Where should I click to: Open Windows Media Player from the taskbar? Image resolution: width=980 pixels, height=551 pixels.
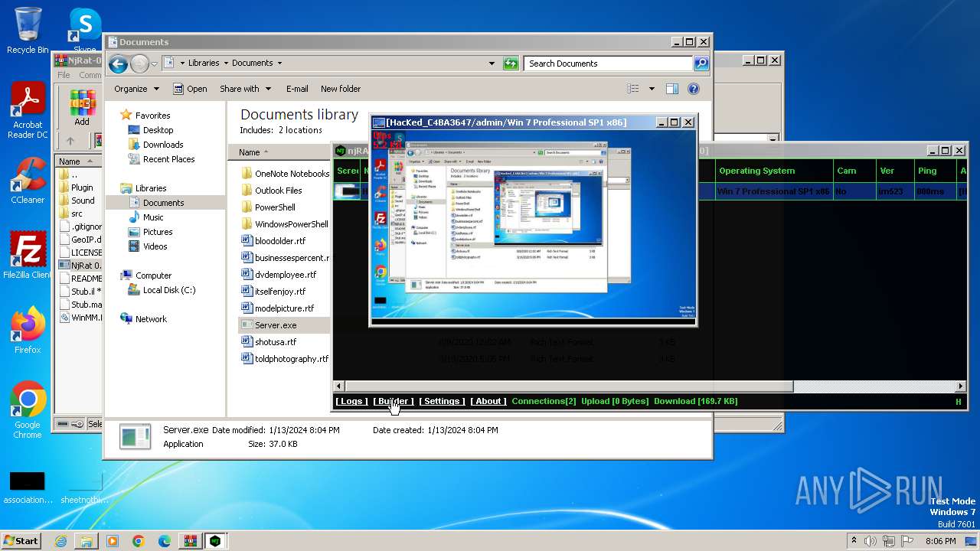[113, 541]
